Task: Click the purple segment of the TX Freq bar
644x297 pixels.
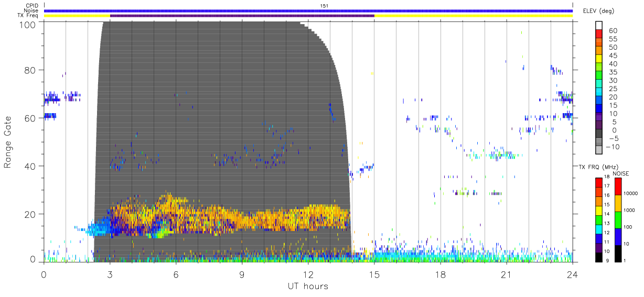Action: (x=242, y=16)
